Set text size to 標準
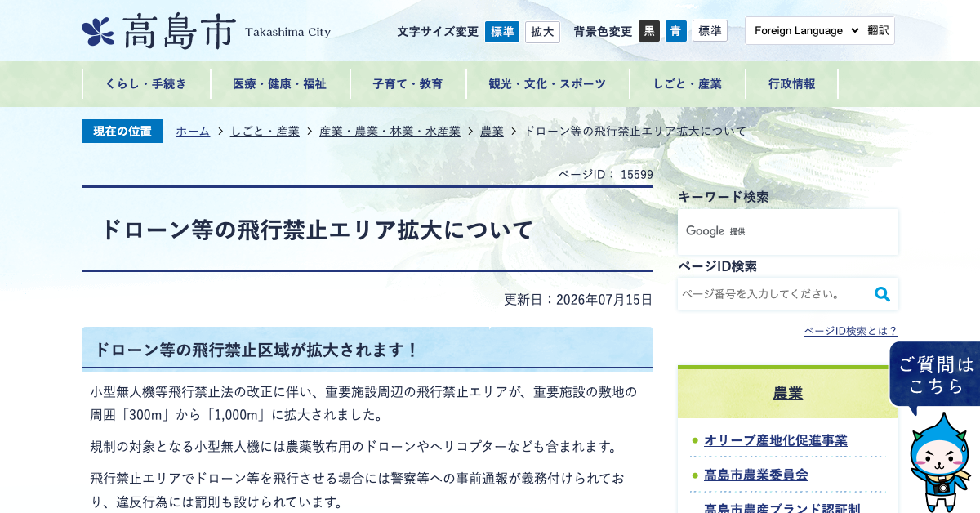 click(x=502, y=32)
